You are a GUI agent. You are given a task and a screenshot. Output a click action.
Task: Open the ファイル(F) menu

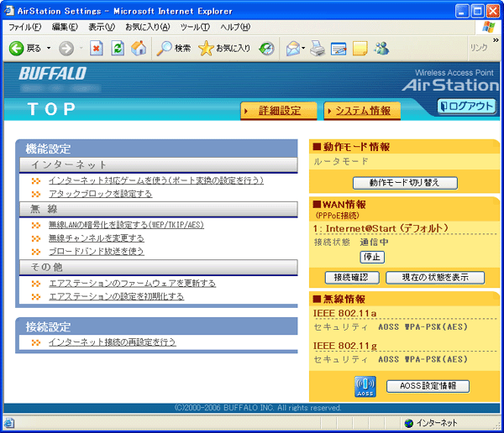click(x=24, y=27)
